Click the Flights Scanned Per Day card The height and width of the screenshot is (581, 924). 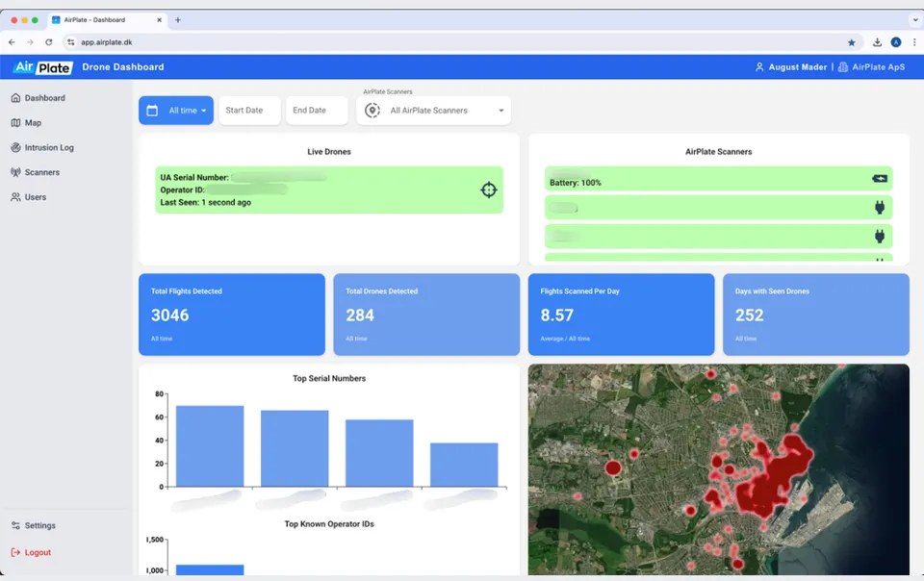click(621, 315)
